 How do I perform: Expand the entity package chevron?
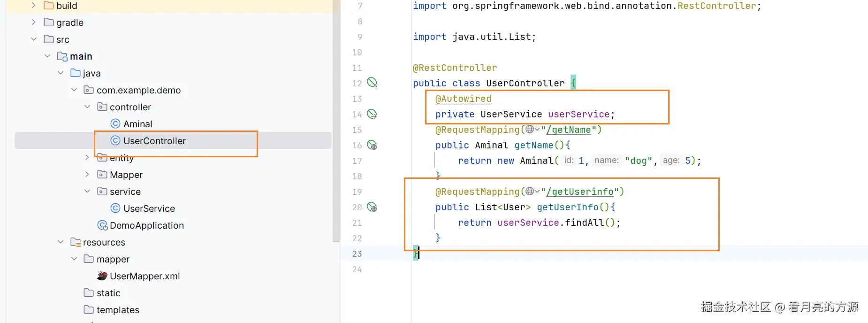pos(87,157)
